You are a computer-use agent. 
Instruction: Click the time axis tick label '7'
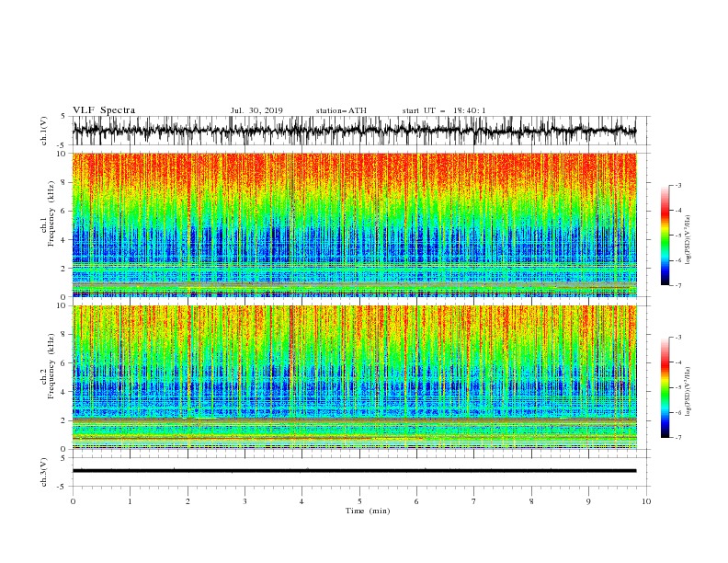[x=473, y=501]
